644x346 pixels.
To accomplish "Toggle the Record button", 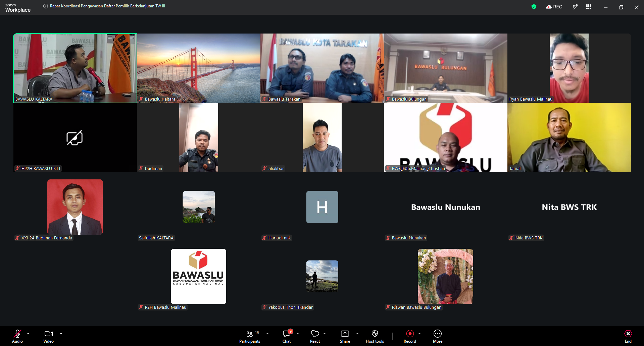I will click(x=410, y=337).
